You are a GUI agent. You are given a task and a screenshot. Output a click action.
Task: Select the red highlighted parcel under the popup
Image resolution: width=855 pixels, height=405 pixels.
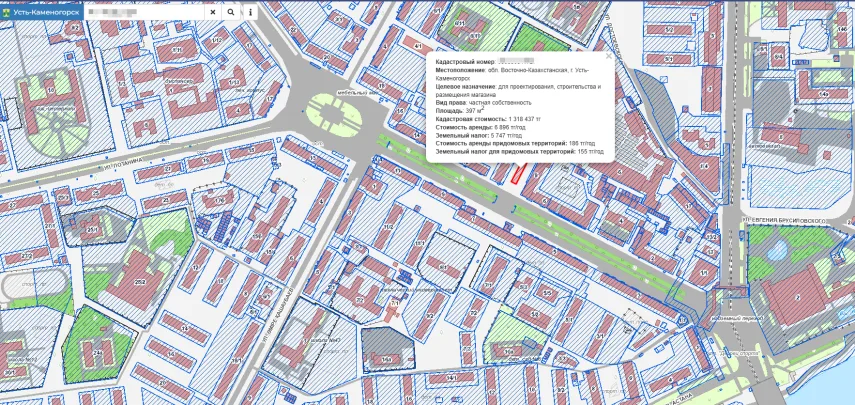pos(517,174)
